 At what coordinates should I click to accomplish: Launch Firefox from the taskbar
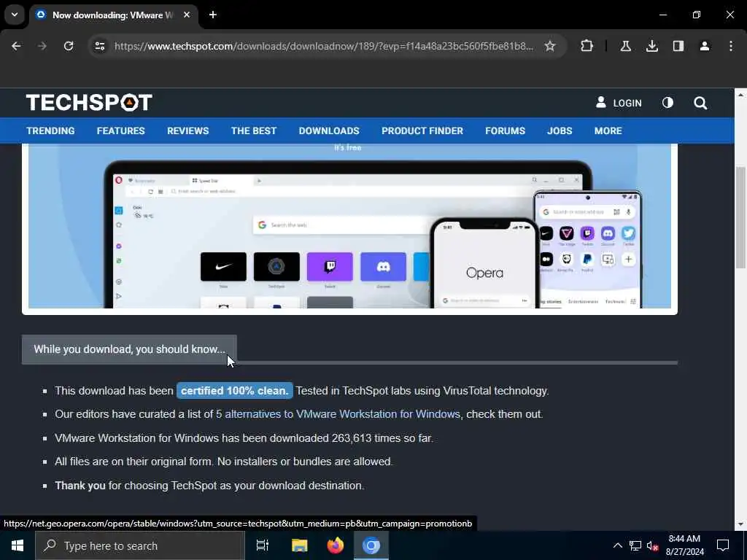(336, 545)
